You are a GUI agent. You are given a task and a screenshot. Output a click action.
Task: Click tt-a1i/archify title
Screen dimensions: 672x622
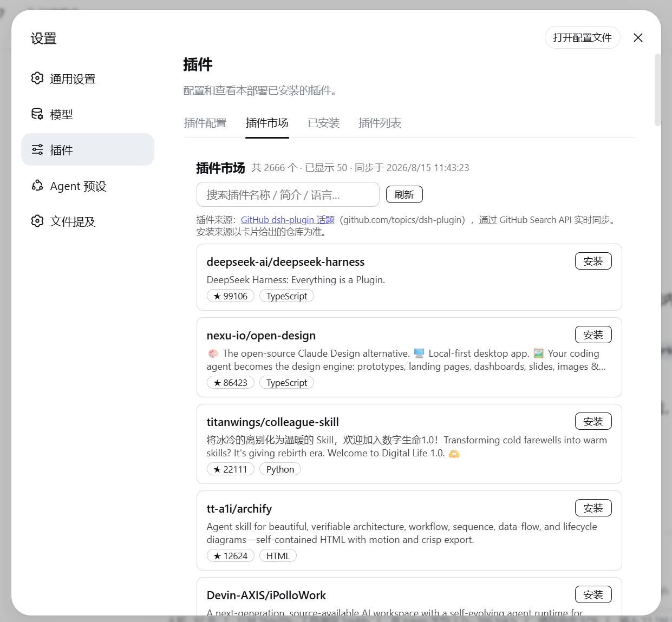(x=239, y=509)
